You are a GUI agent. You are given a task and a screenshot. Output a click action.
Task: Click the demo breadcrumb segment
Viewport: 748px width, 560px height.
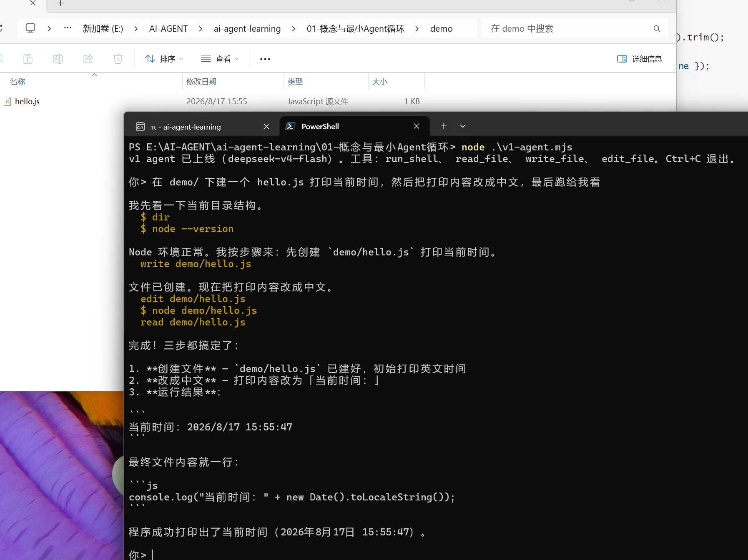[x=442, y=29]
